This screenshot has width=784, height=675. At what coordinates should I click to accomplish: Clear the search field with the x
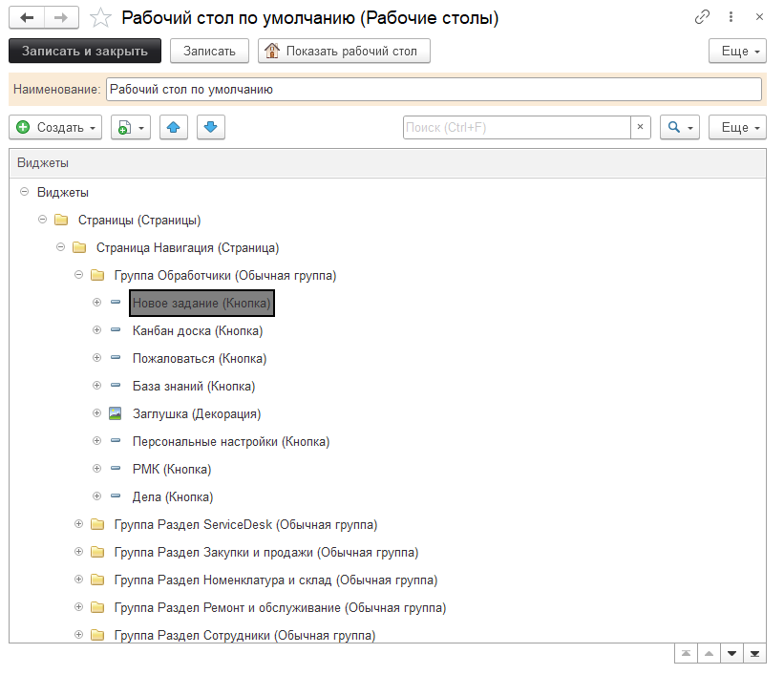click(x=641, y=127)
